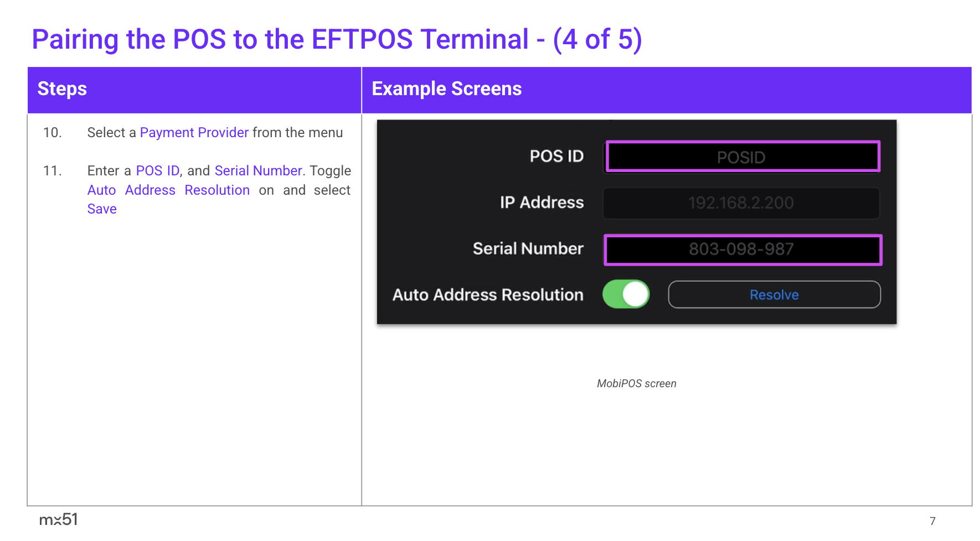Click the purple Serial Number text in step 11
Screen dimensions: 980x541
pos(258,171)
